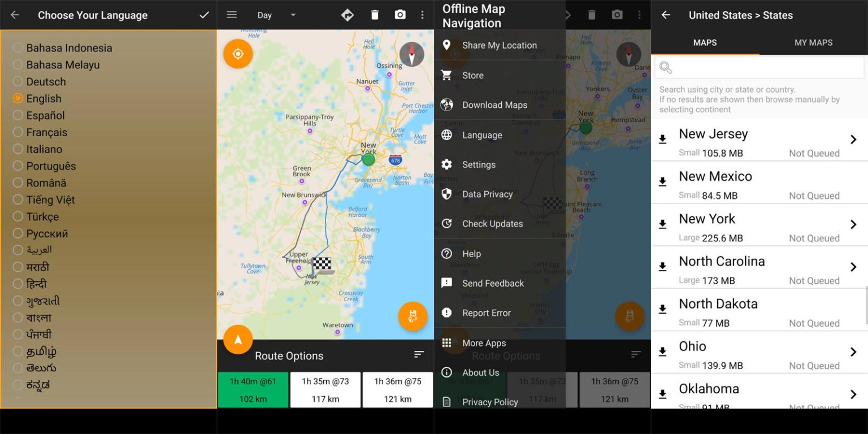Select Français as the language

click(18, 132)
